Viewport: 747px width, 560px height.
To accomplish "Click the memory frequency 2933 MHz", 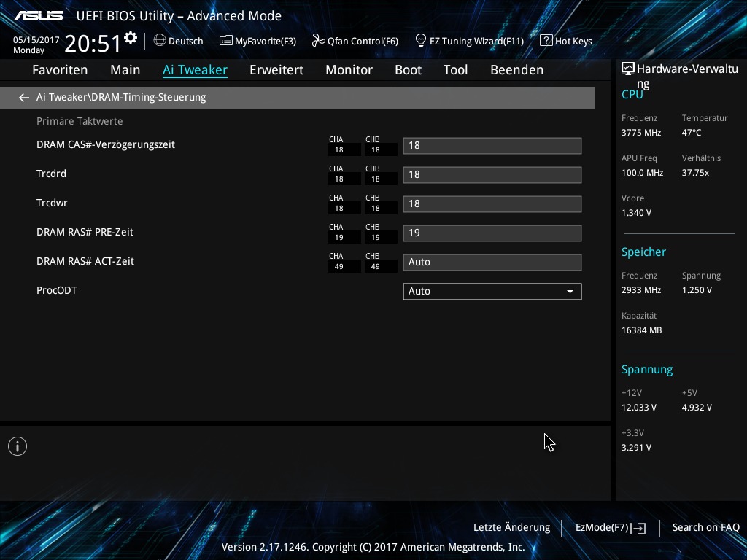I will coord(641,290).
